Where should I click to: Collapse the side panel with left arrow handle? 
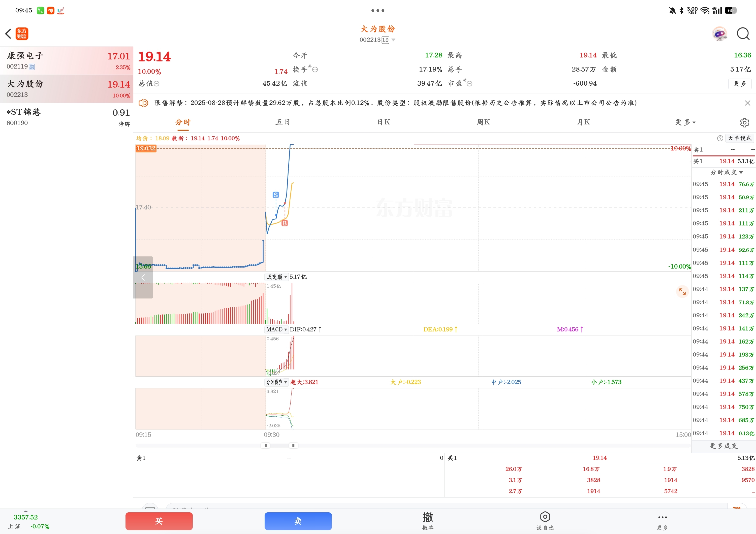click(143, 277)
